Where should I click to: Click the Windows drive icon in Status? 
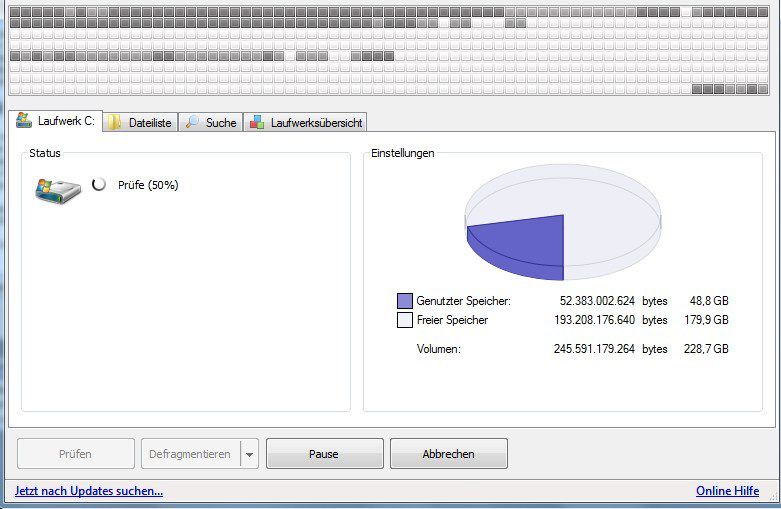pyautogui.click(x=58, y=192)
